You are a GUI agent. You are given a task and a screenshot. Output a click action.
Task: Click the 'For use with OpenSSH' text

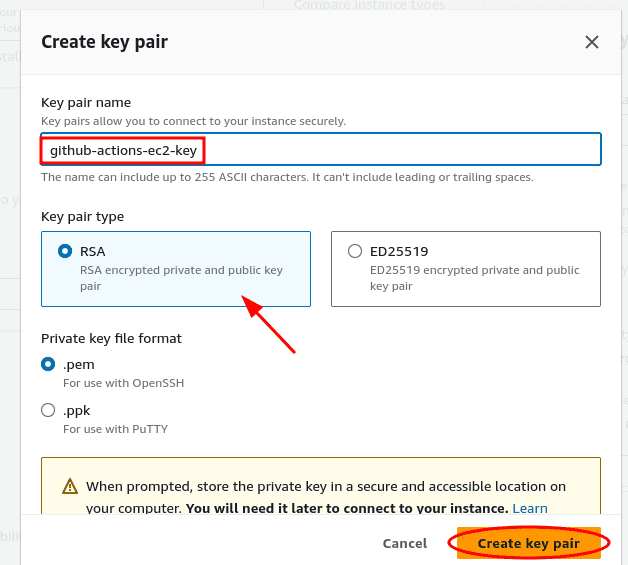(x=124, y=383)
